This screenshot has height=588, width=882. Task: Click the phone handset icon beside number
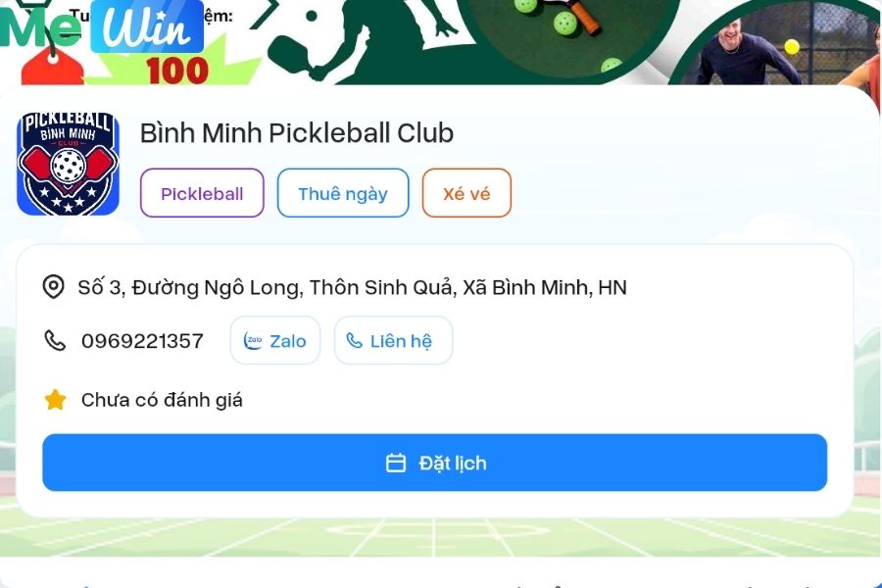click(x=55, y=340)
